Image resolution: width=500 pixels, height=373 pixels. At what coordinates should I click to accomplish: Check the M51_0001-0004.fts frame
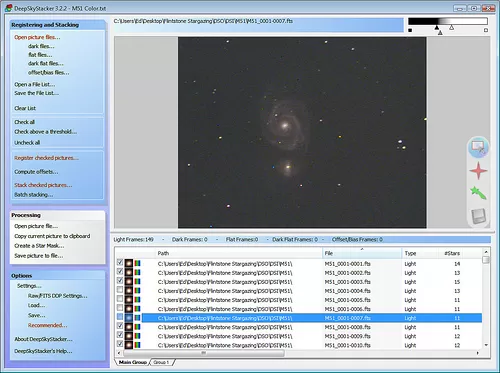120,289
